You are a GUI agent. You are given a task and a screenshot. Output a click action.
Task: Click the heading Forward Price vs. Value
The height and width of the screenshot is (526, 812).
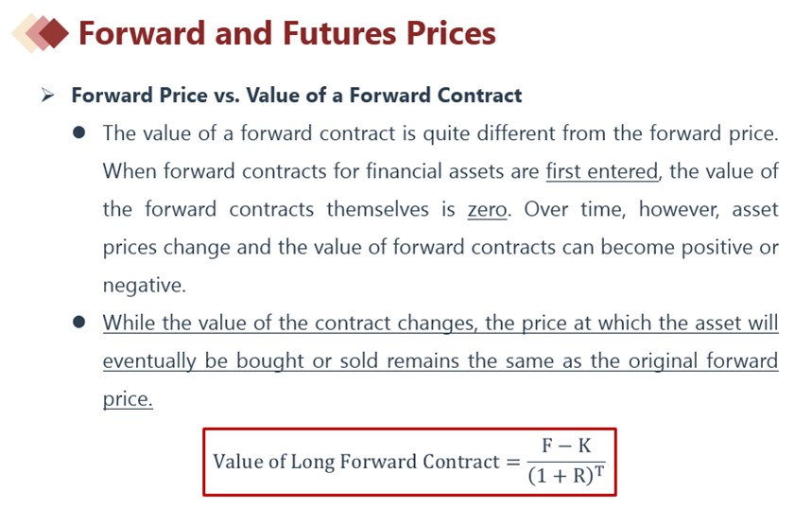[296, 96]
